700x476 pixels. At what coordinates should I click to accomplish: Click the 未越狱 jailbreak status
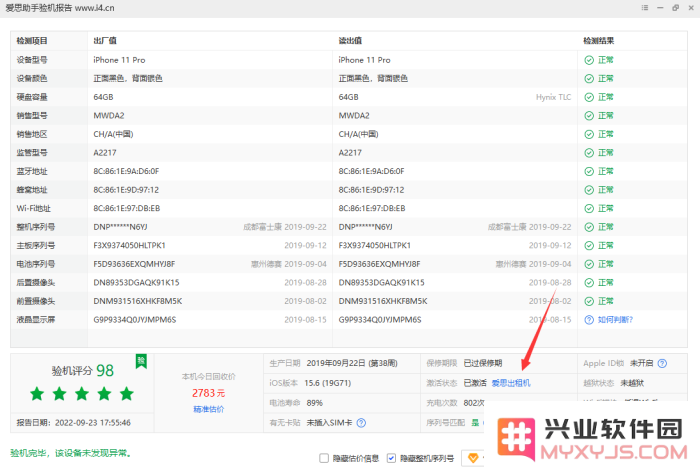point(632,383)
